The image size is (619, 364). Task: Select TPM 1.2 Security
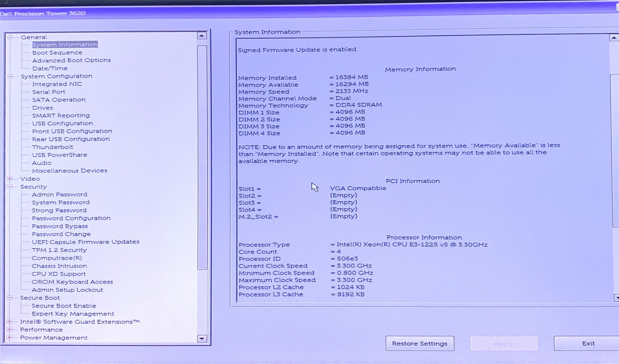click(59, 250)
